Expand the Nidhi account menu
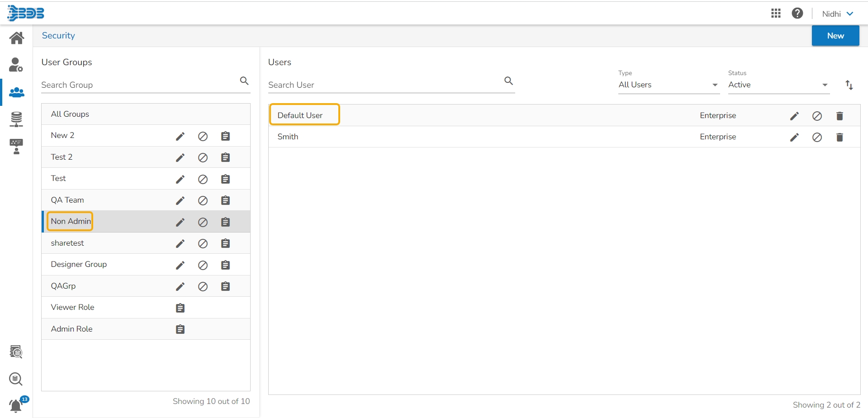The width and height of the screenshot is (868, 418). [x=837, y=14]
